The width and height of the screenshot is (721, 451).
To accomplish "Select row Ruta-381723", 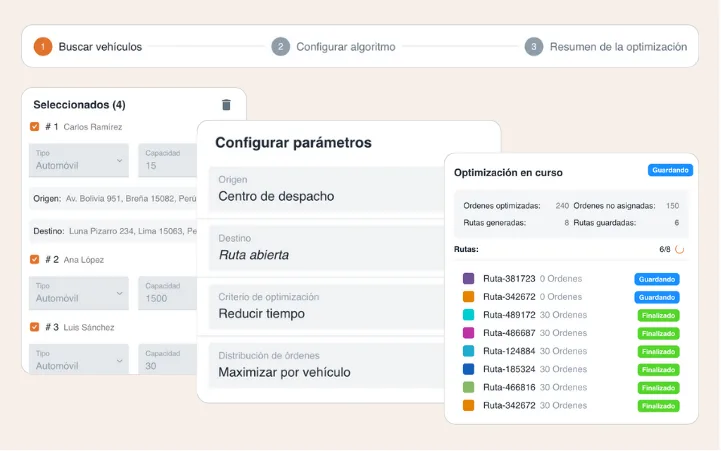I will tap(571, 279).
